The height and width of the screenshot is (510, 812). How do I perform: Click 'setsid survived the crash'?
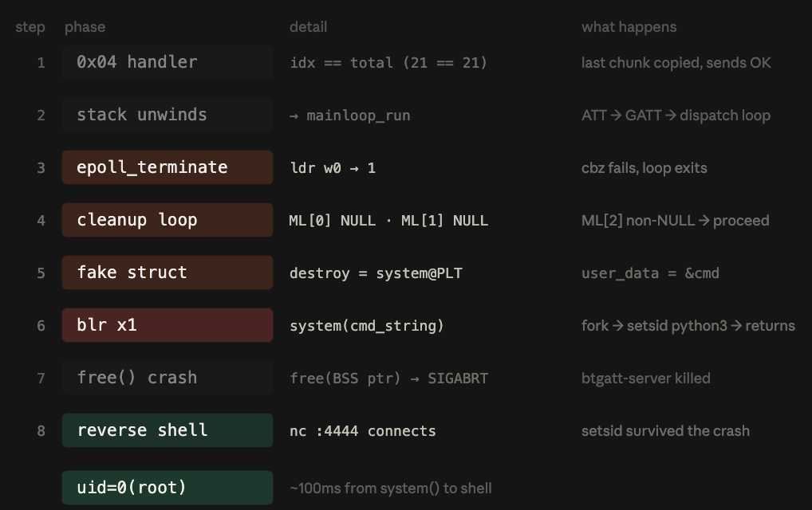pyautogui.click(x=665, y=431)
